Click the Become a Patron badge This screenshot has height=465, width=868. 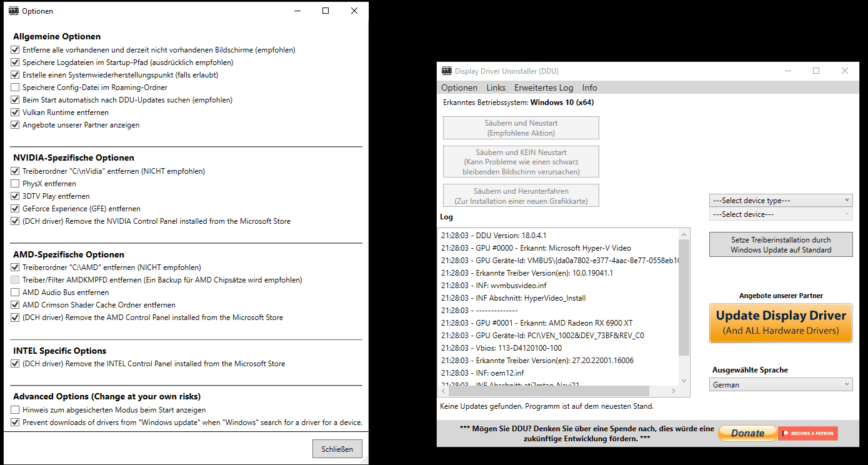pos(808,433)
